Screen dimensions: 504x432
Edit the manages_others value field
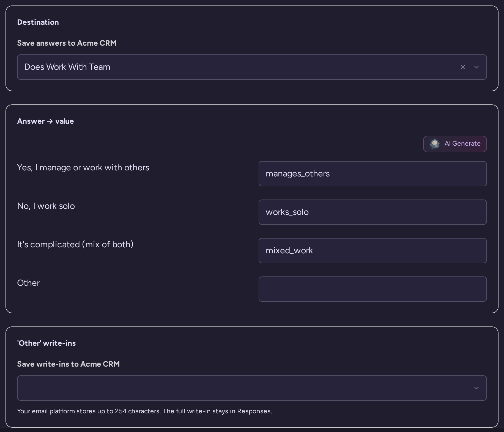pyautogui.click(x=372, y=174)
